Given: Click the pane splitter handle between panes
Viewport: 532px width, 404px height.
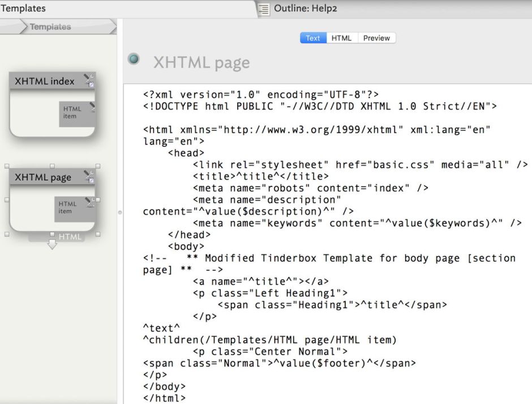Looking at the screenshot, I should click(119, 212).
